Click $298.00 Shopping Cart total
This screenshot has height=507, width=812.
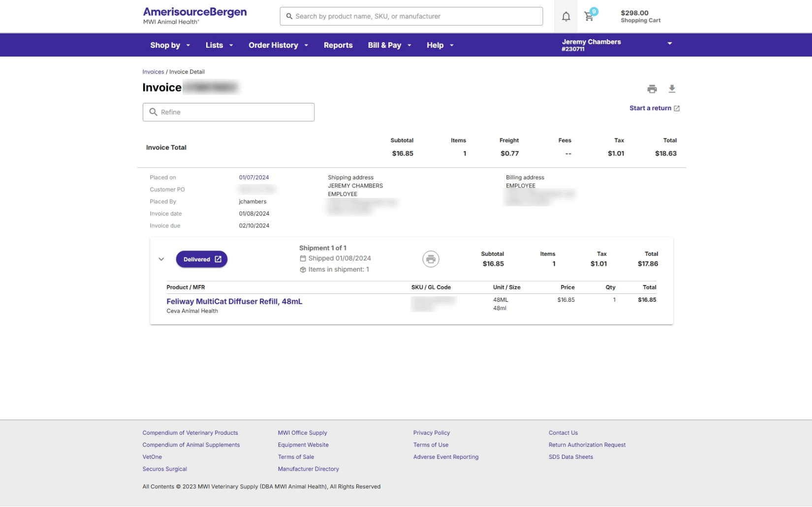640,16
